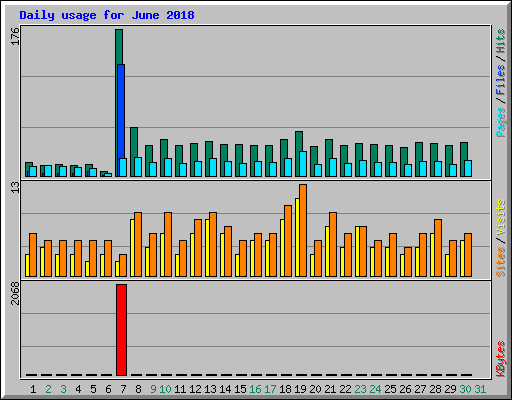This screenshot has height=400, width=512.
Task: Click day '11' on the x-axis
Action: (x=180, y=389)
